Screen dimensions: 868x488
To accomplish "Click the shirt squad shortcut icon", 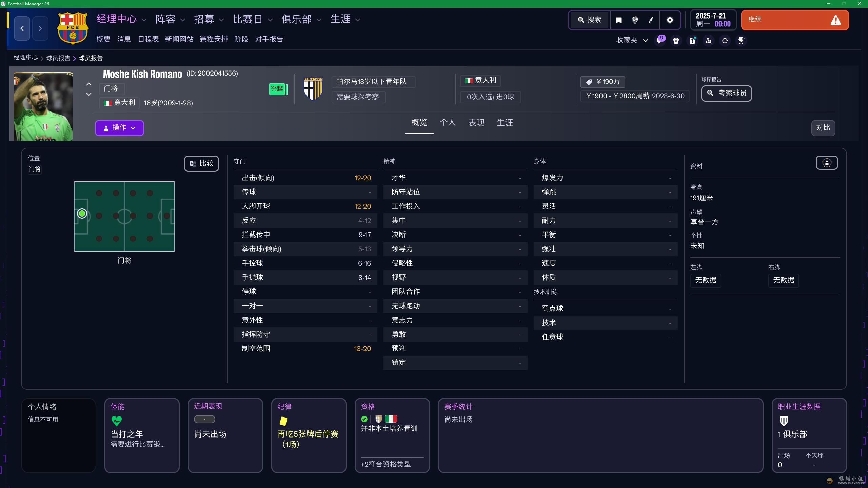I will point(676,41).
